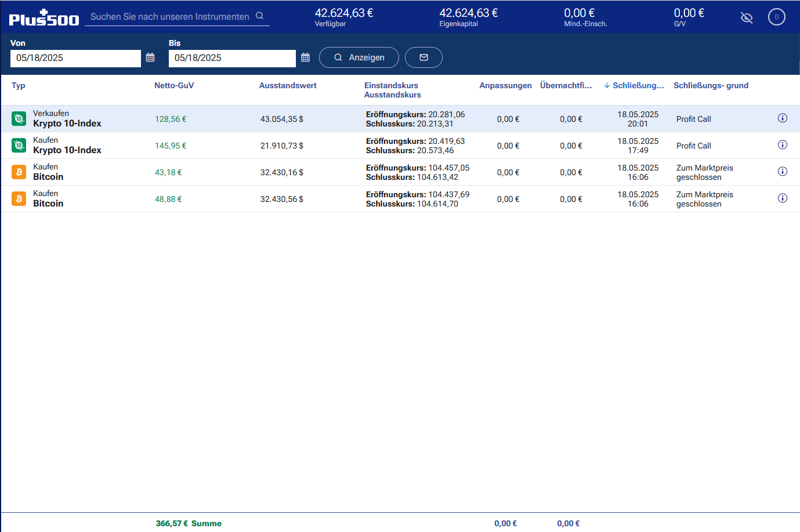Click the instrument search field

coord(169,17)
